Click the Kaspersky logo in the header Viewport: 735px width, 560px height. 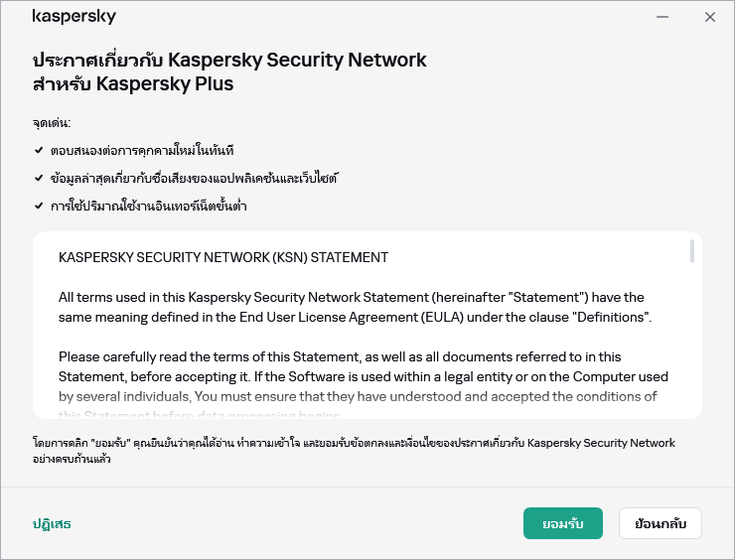coord(74,17)
